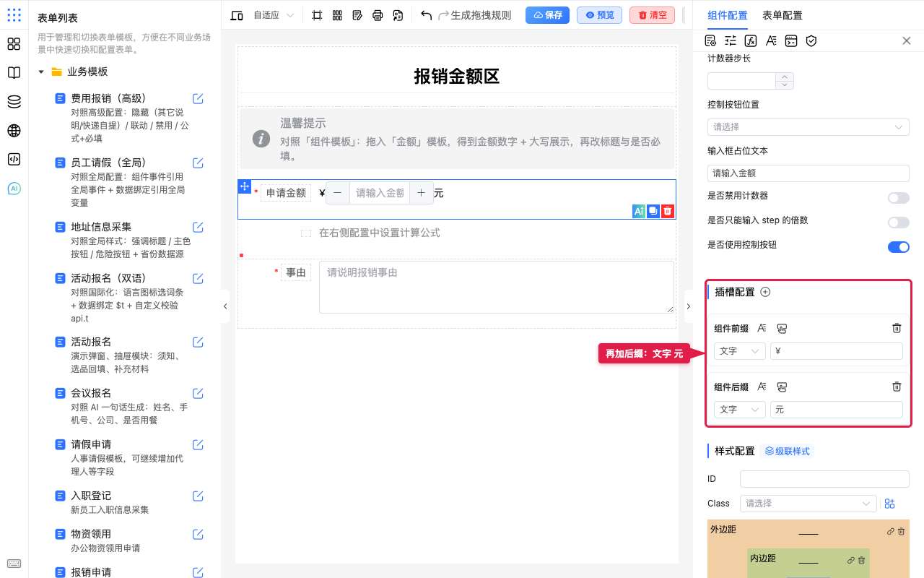The image size is (924, 578).
Task: Open the code icon in left sidebar
Action: 14,160
